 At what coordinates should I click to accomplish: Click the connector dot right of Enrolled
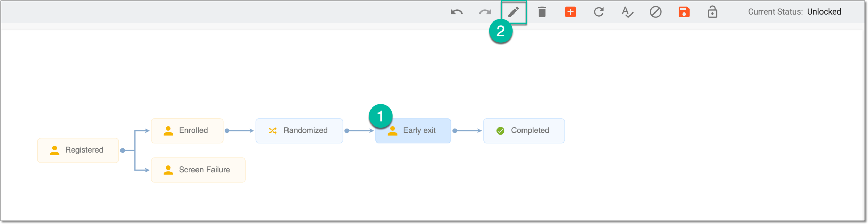coord(227,131)
